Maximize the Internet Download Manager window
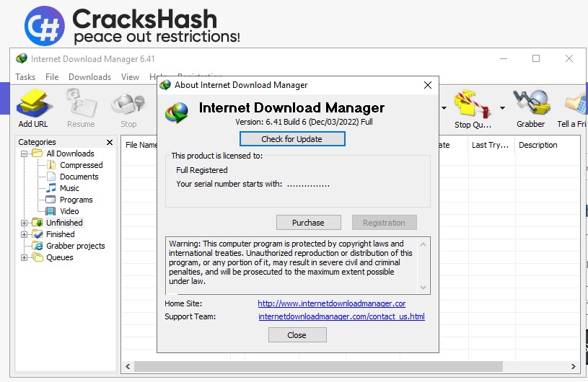The height and width of the screenshot is (382, 588). pos(536,59)
